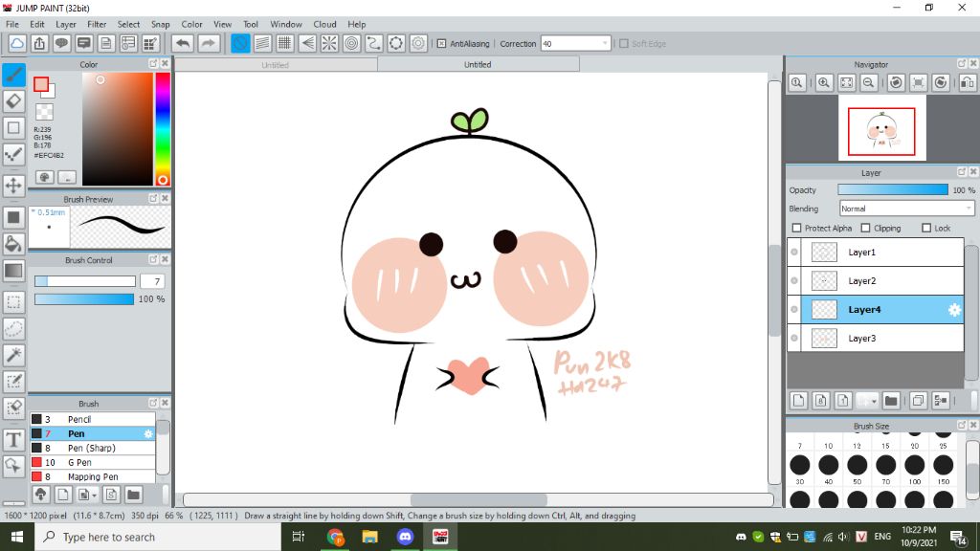Open Chrome from the taskbar
Image resolution: width=980 pixels, height=551 pixels.
click(335, 537)
